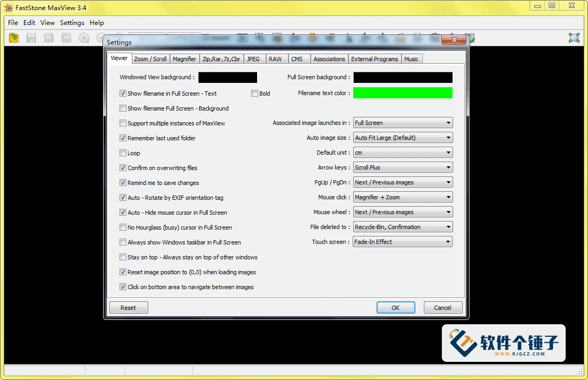Open the Settings menu in menu bar
The width and height of the screenshot is (588, 380).
(x=72, y=23)
